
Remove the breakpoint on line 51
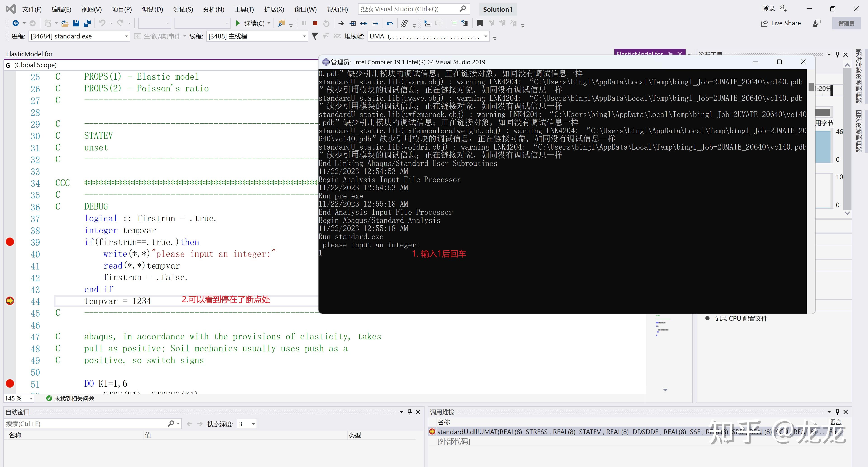click(10, 383)
